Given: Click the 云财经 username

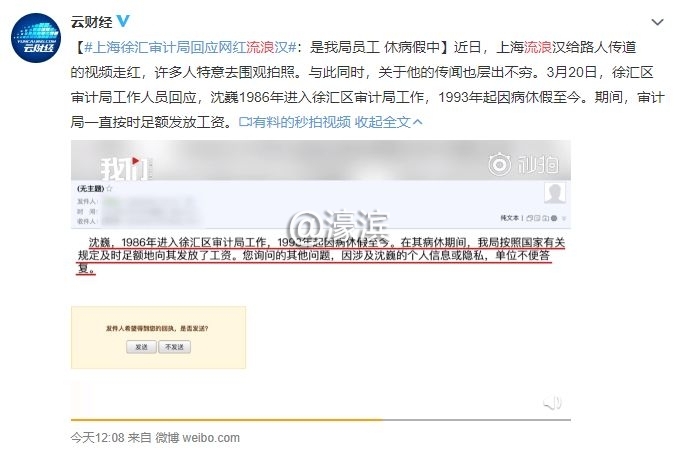Looking at the screenshot, I should coord(91,22).
